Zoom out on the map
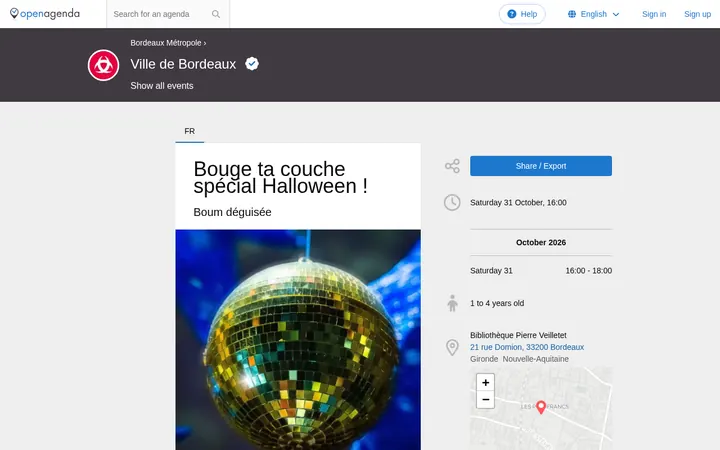Viewport: 720px width, 450px height. point(485,399)
